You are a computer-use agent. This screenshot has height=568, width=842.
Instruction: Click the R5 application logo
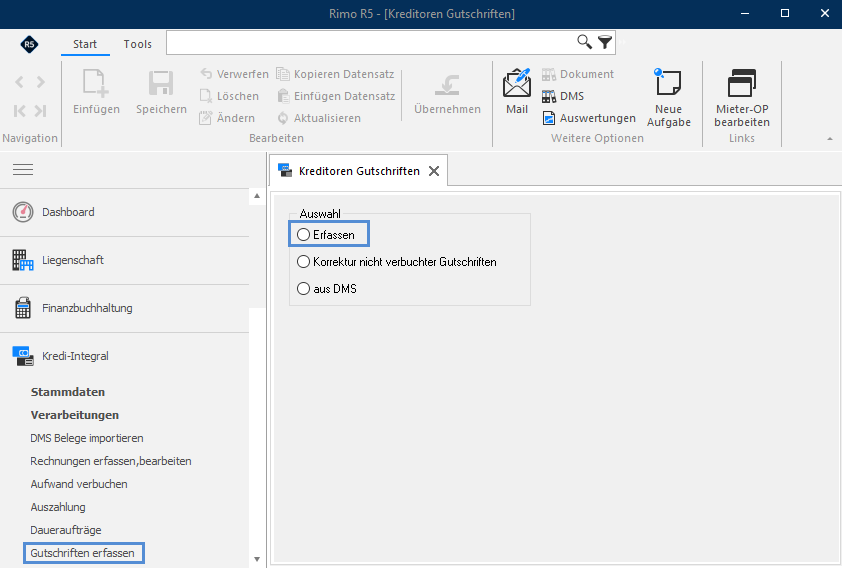pos(29,44)
